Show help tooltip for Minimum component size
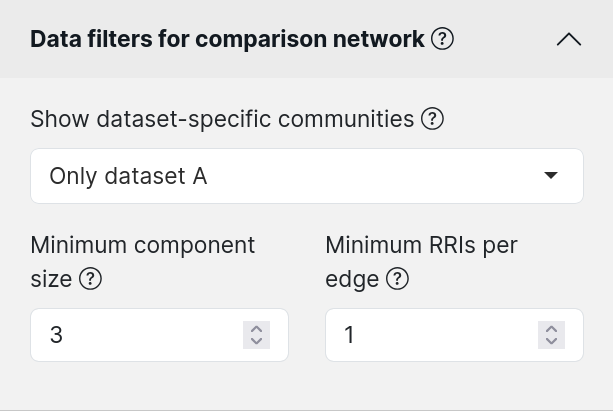The height and width of the screenshot is (411, 613). [x=90, y=279]
